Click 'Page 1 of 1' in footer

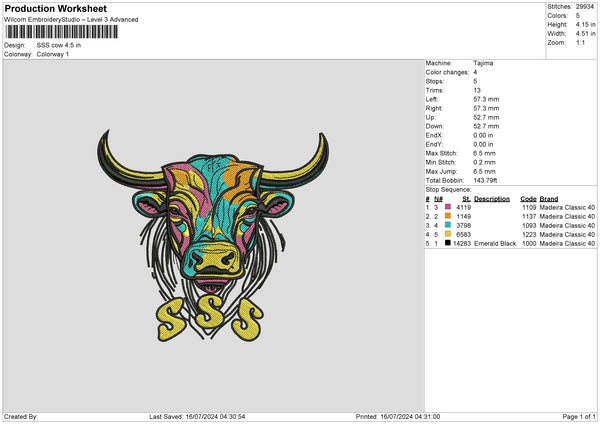[x=579, y=417]
